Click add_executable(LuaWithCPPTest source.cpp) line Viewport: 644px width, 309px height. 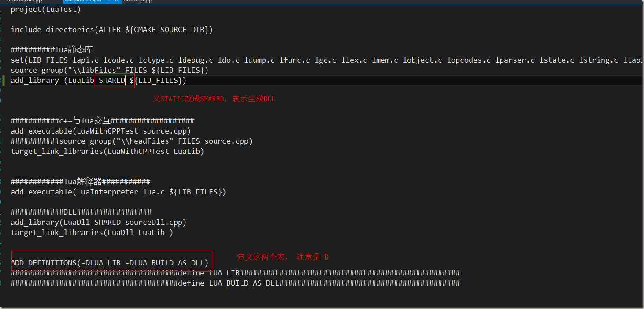101,131
